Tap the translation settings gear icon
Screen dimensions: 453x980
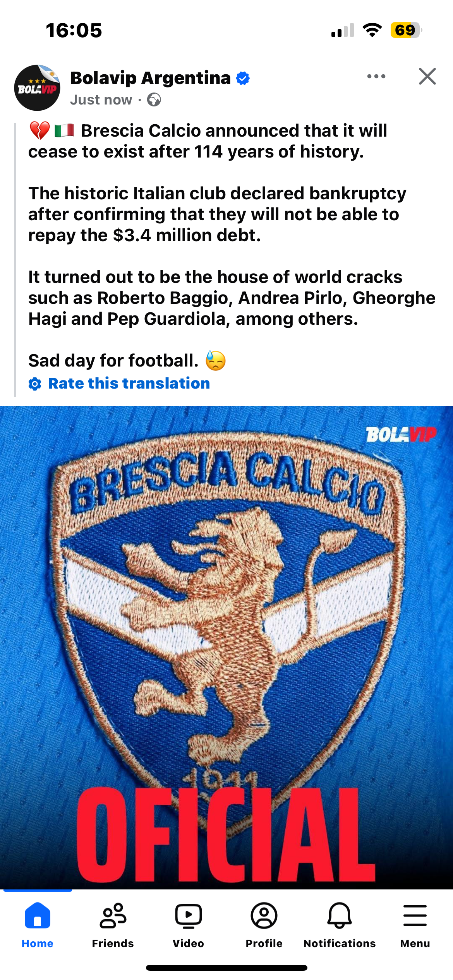point(35,384)
